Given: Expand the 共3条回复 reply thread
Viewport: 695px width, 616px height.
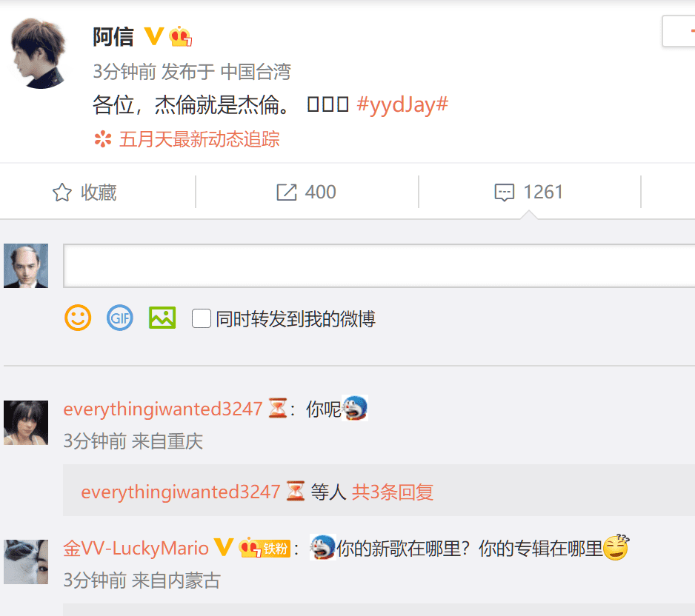Looking at the screenshot, I should coord(392,492).
